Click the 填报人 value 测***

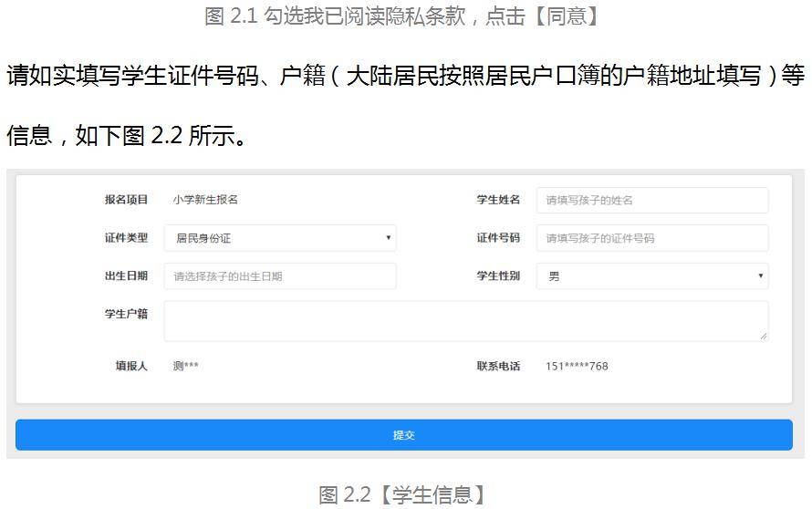185,366
